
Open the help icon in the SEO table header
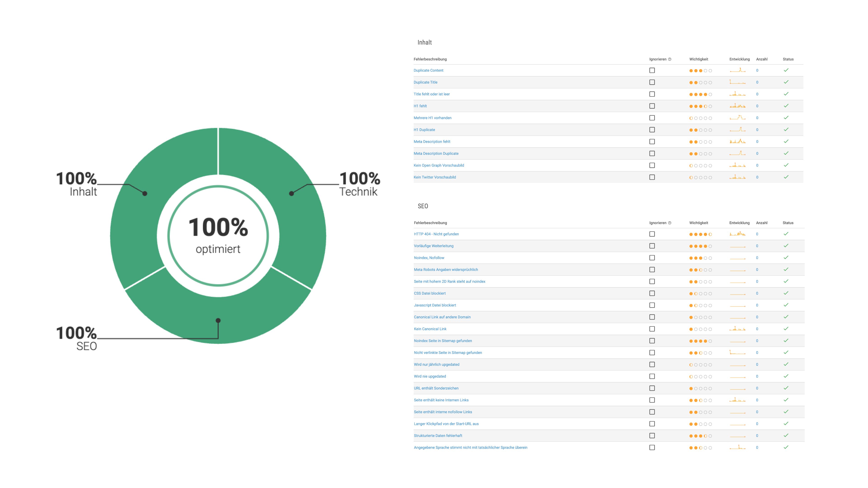point(670,223)
